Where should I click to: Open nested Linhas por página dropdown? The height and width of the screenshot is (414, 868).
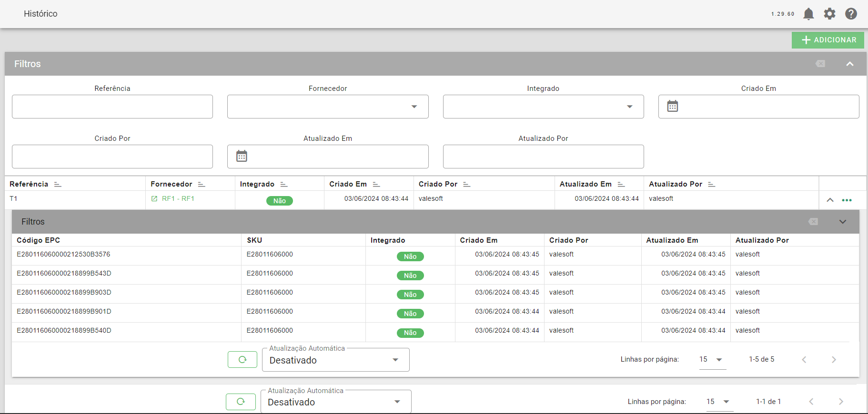(712, 360)
